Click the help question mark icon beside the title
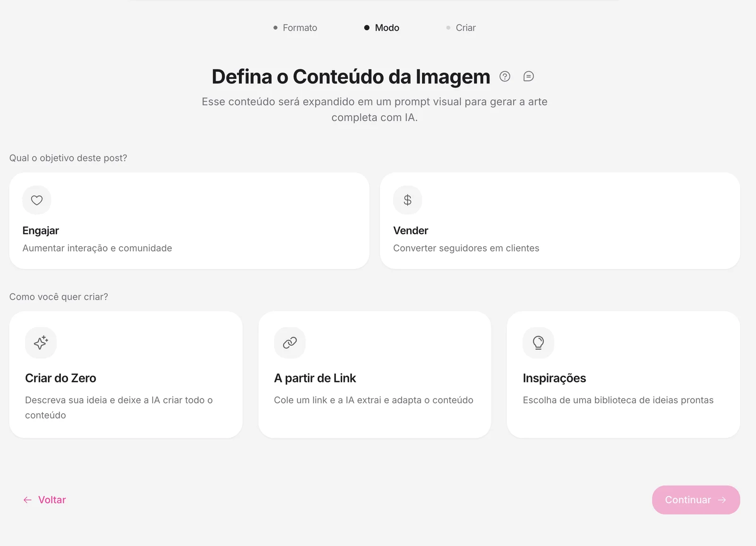Image resolution: width=756 pixels, height=546 pixels. pyautogui.click(x=505, y=76)
